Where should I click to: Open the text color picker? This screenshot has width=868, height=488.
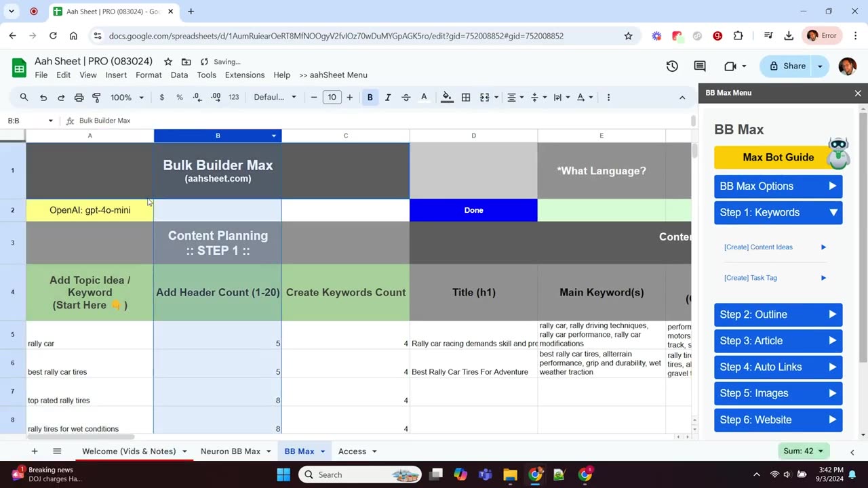424,97
